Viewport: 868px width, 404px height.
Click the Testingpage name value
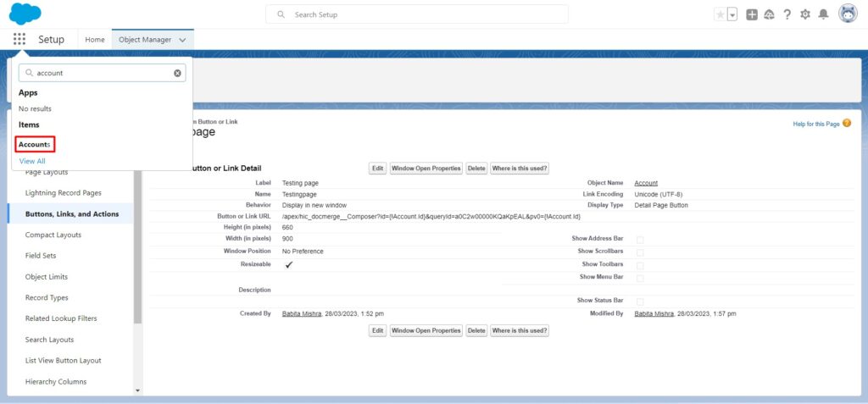pyautogui.click(x=299, y=194)
